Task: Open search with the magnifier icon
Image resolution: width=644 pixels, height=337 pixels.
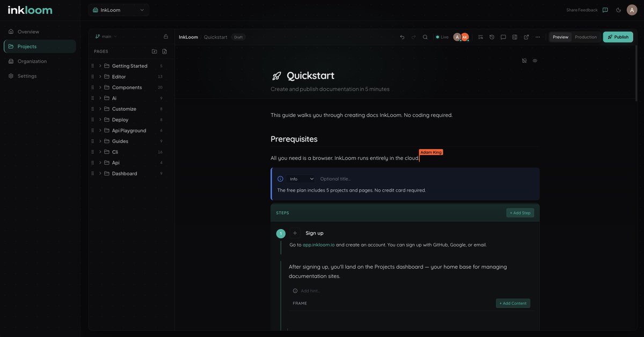Action: [425, 37]
